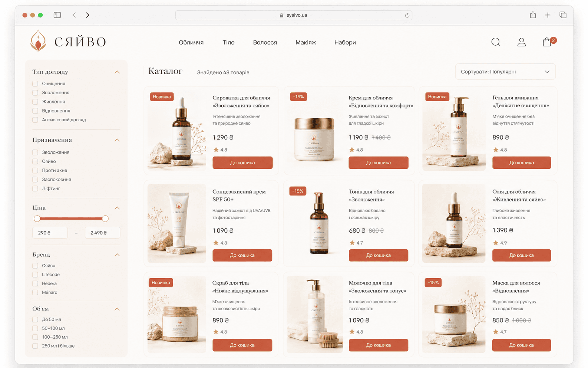The image size is (588, 368).
Task: Add Олія для обличчя to cart
Action: click(522, 255)
